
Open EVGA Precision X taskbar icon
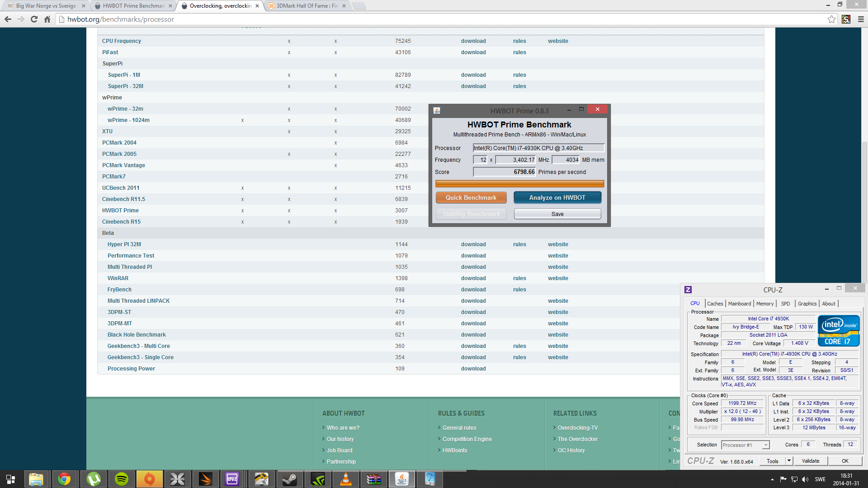click(x=177, y=479)
